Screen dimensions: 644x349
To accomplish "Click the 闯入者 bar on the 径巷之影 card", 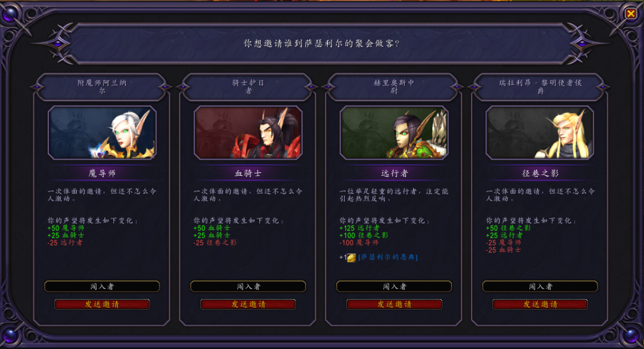I will [x=540, y=286].
